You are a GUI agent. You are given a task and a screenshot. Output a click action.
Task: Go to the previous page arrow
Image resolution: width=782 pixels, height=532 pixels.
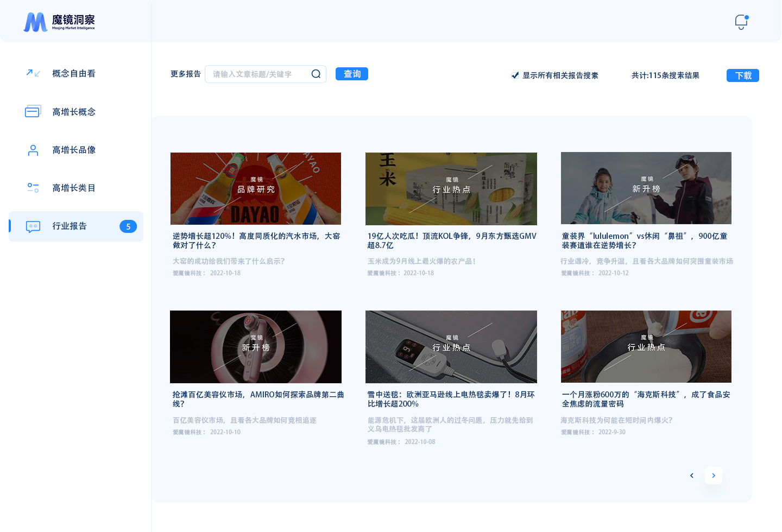pyautogui.click(x=691, y=476)
